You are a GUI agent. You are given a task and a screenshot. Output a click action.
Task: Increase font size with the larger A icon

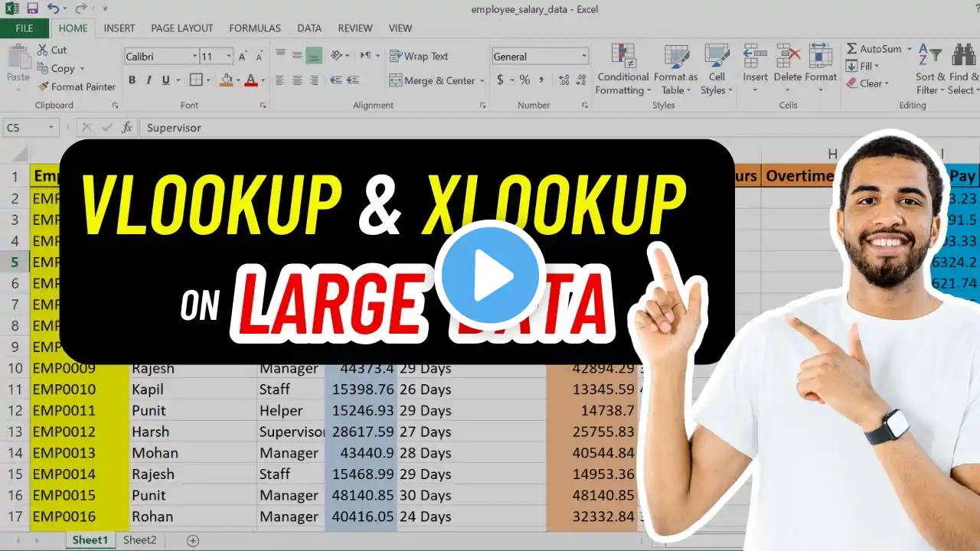[x=243, y=57]
